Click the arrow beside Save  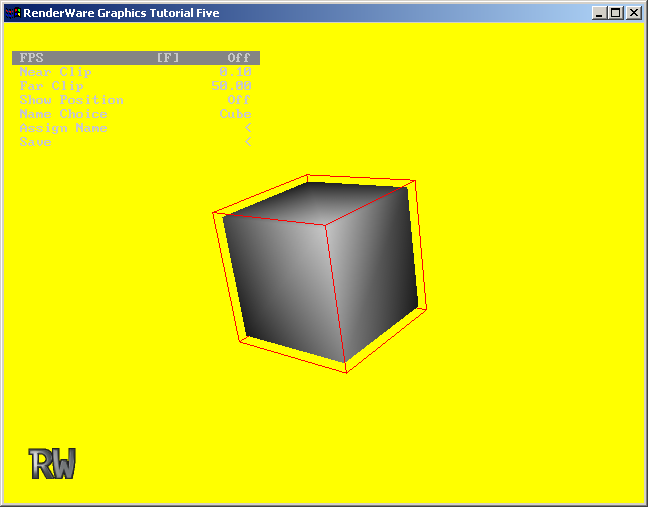(x=248, y=142)
